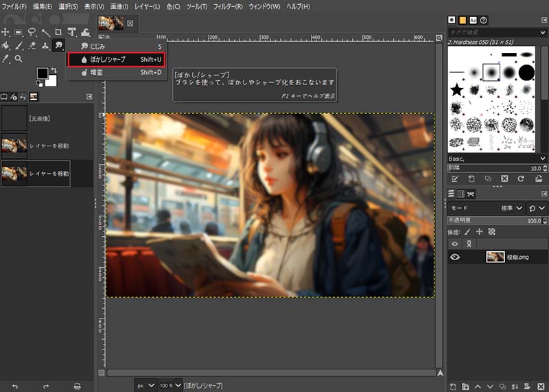The height and width of the screenshot is (392, 549).
Task: Select [元画像] undo history entry
Action: point(47,118)
